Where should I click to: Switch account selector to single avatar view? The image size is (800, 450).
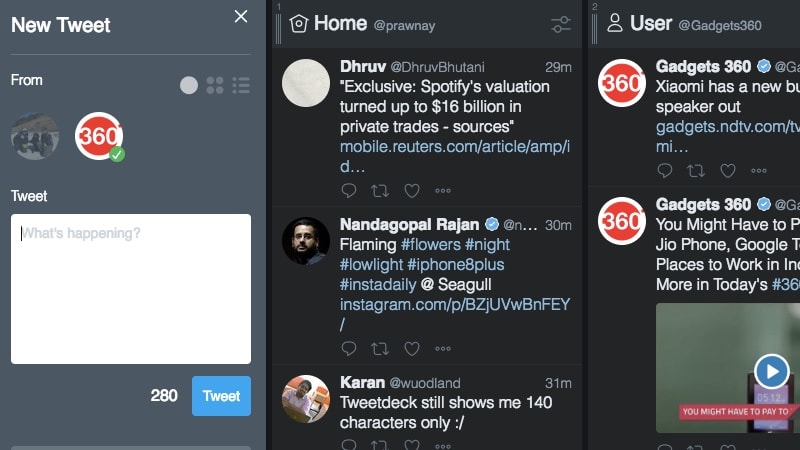pos(189,85)
